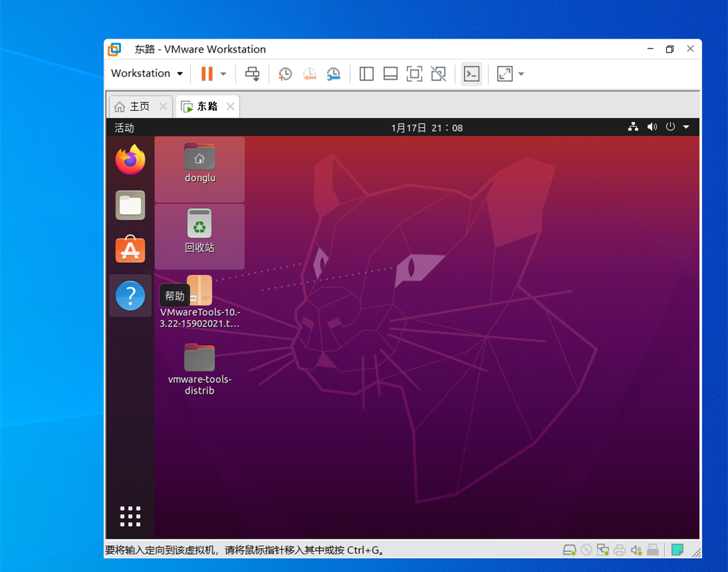Open the Workstation menu dropdown
This screenshot has width=728, height=572.
point(146,73)
